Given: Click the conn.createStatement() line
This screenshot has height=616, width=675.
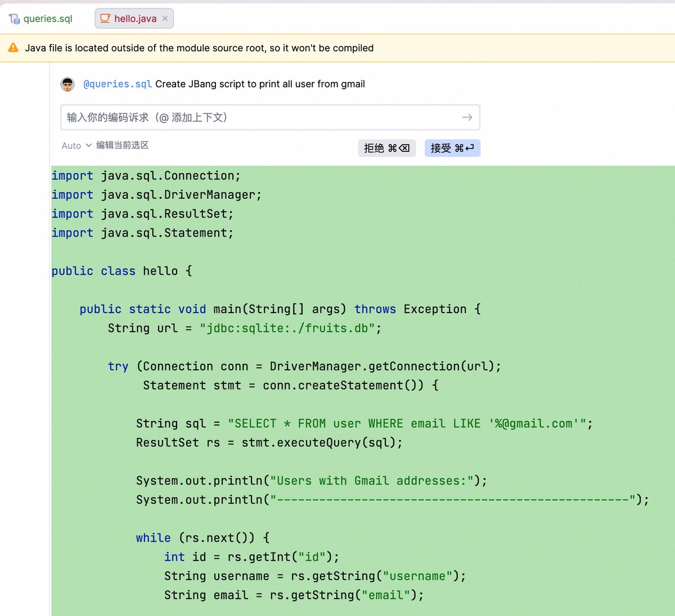Looking at the screenshot, I should (x=291, y=386).
